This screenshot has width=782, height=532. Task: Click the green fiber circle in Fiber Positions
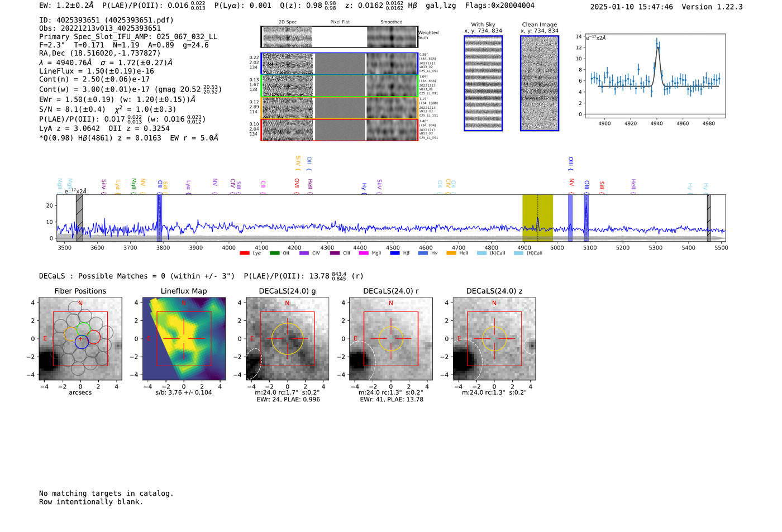click(x=84, y=329)
